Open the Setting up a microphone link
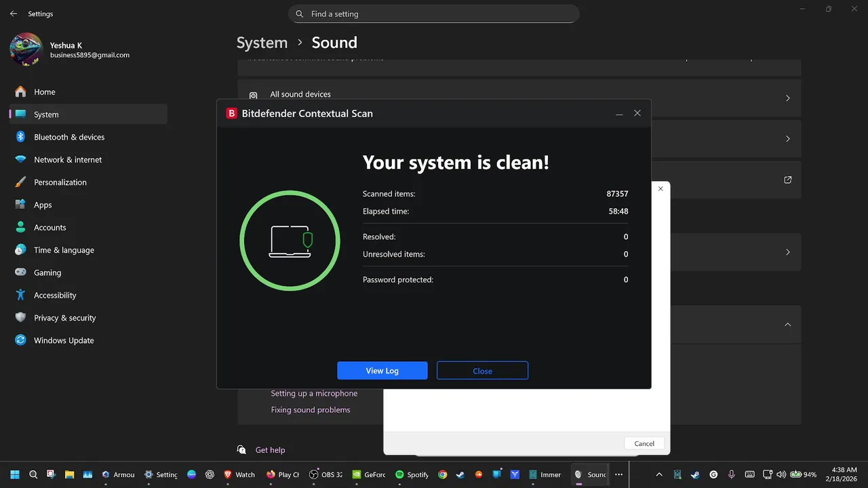868x488 pixels. pyautogui.click(x=314, y=393)
